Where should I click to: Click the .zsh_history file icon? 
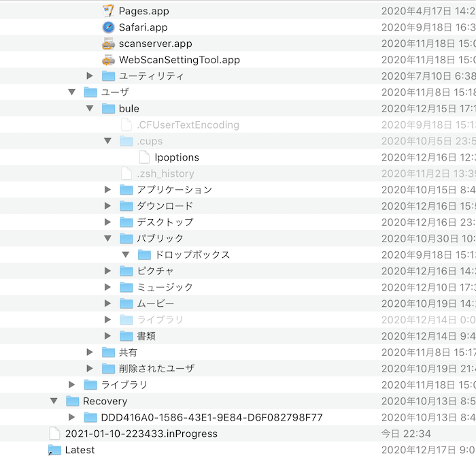pos(126,174)
